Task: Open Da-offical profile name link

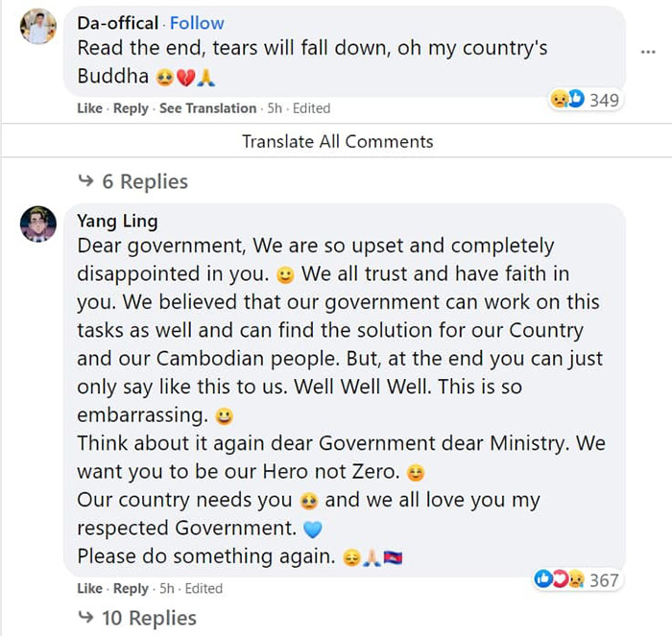Action: coord(118,22)
